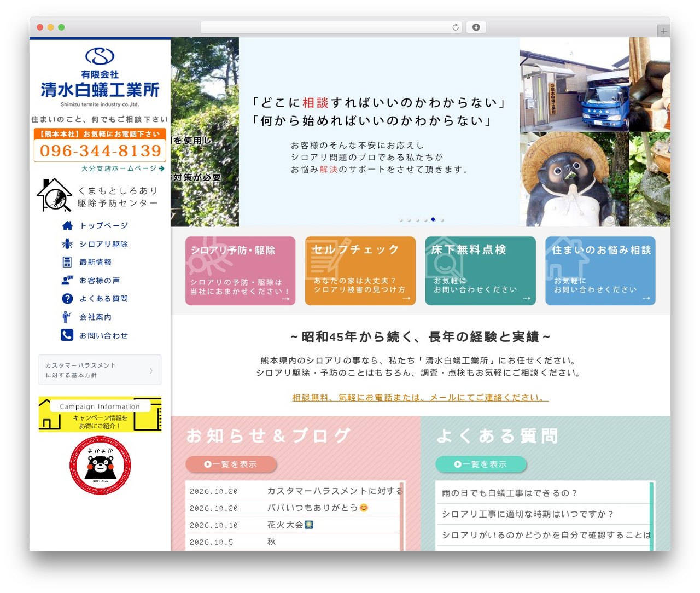This screenshot has width=700, height=593.
Task: Click the browser download arrow icon
Action: [x=476, y=27]
